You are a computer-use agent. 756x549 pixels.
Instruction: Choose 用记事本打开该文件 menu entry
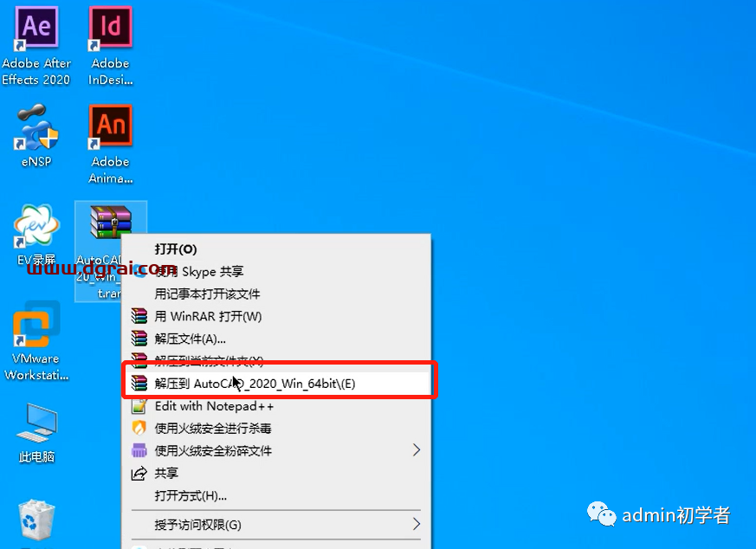[x=275, y=294]
